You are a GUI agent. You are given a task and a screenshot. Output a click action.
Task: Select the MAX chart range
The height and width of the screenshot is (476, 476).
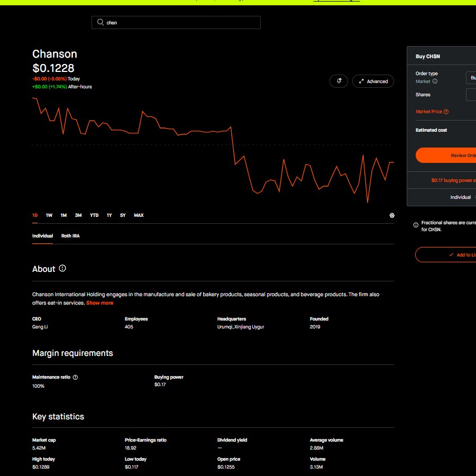[139, 215]
